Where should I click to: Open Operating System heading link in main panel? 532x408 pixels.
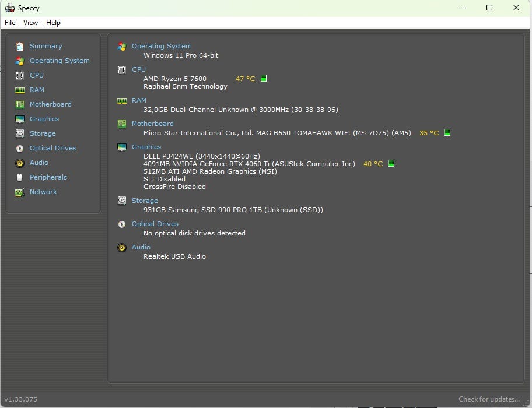162,46
